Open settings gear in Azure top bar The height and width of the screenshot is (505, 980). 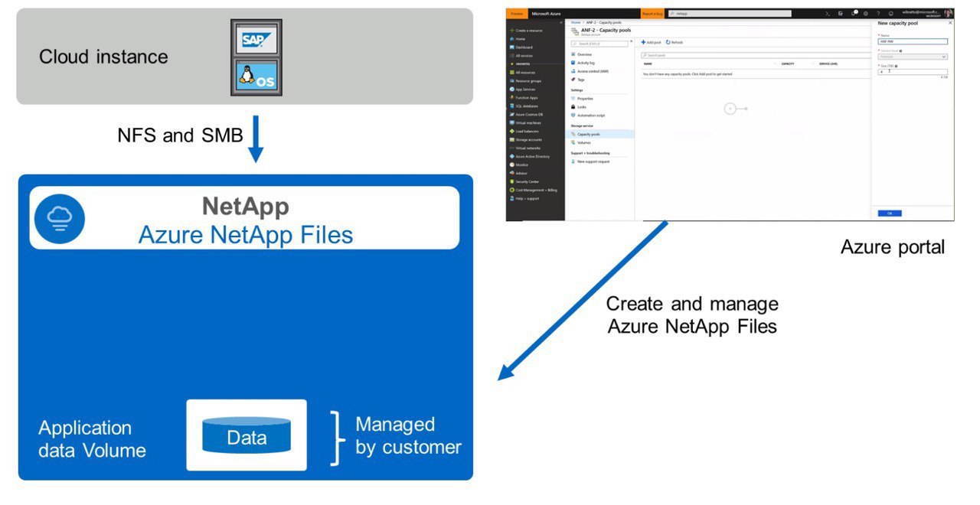pos(866,14)
